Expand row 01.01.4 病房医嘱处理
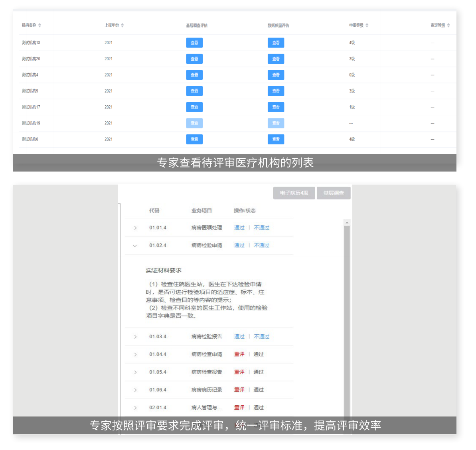The height and width of the screenshot is (450, 476). pos(135,228)
